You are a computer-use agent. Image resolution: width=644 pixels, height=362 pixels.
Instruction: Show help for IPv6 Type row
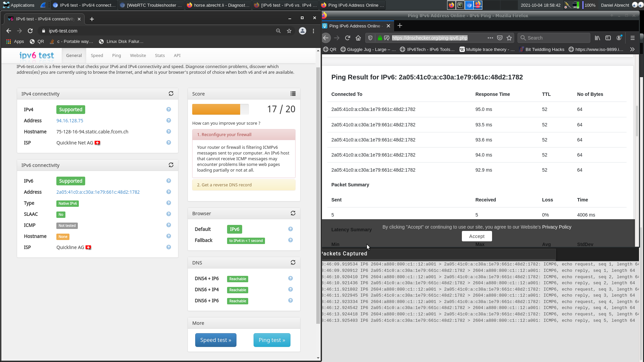coord(169,203)
